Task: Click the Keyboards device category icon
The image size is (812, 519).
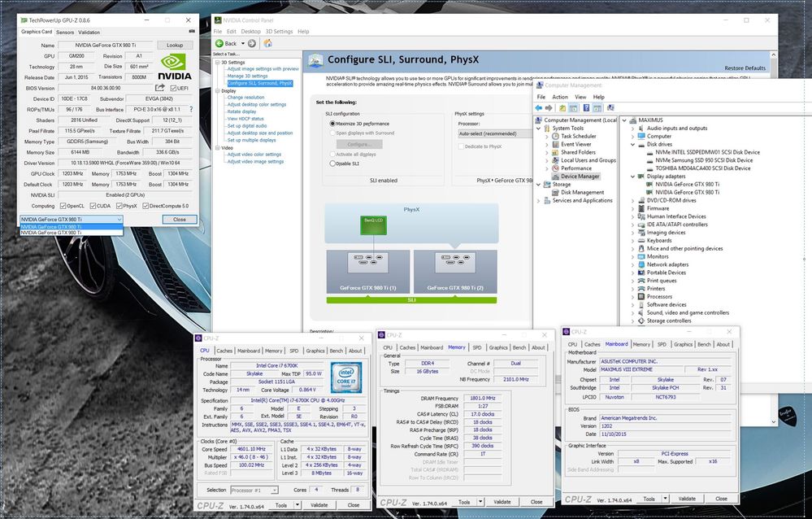Action: [x=641, y=240]
